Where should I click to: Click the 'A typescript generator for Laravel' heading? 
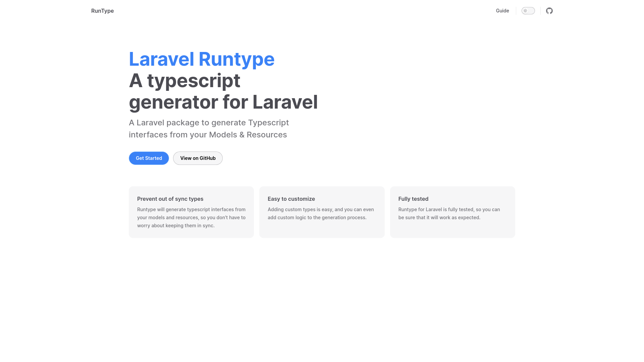(223, 91)
